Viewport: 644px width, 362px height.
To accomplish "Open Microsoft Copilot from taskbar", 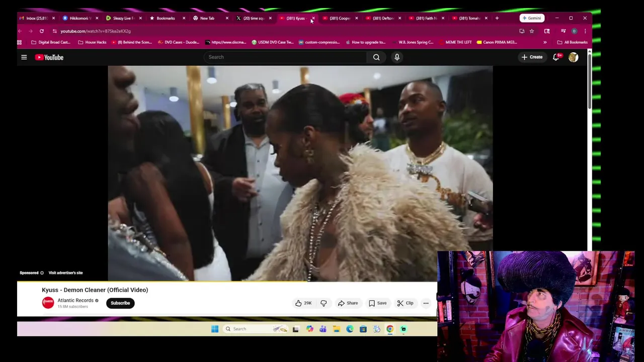I will click(309, 329).
